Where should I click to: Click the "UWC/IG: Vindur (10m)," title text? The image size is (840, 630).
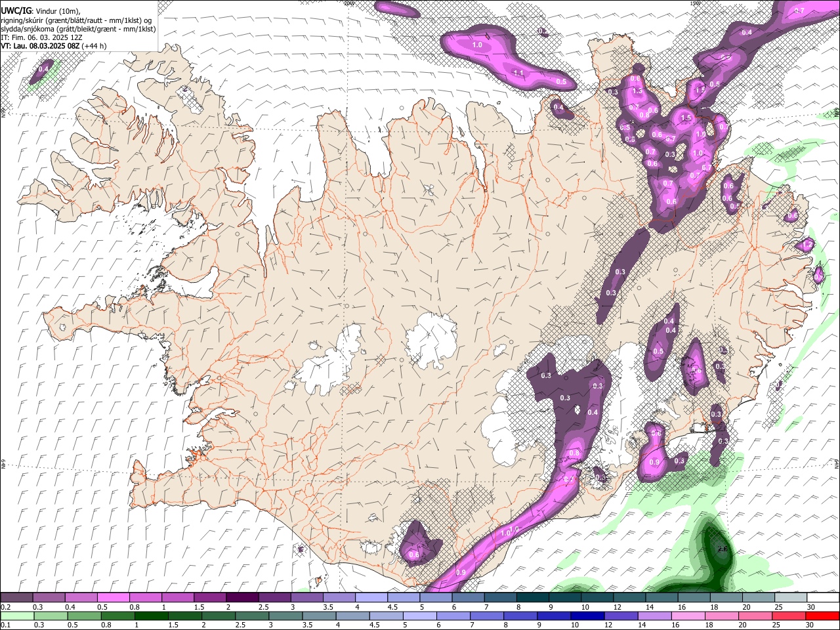41,11
